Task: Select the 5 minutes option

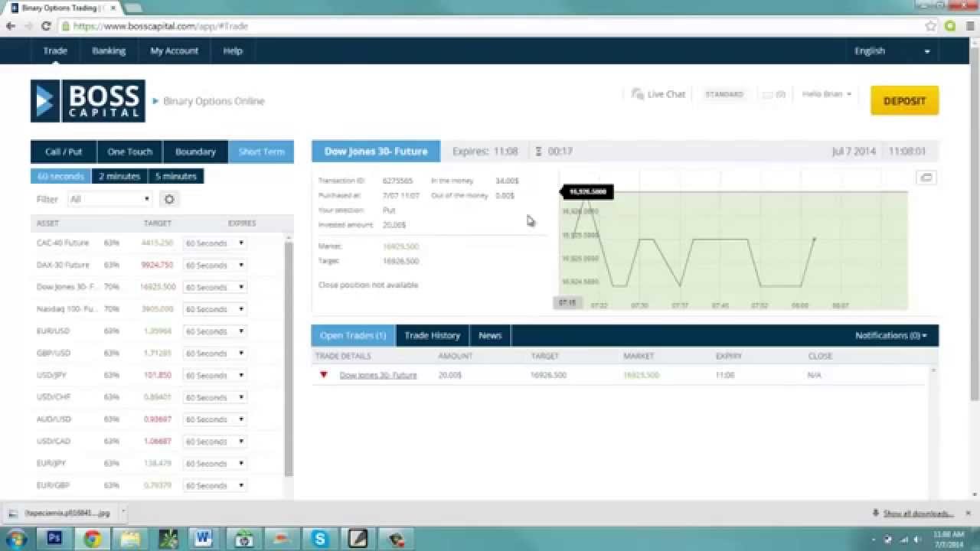Action: tap(176, 176)
